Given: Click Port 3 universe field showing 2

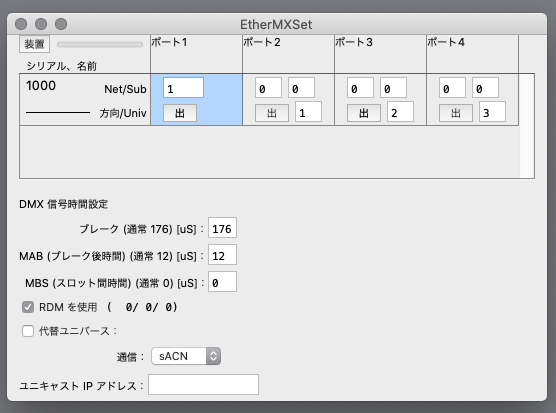Looking at the screenshot, I should [400, 112].
